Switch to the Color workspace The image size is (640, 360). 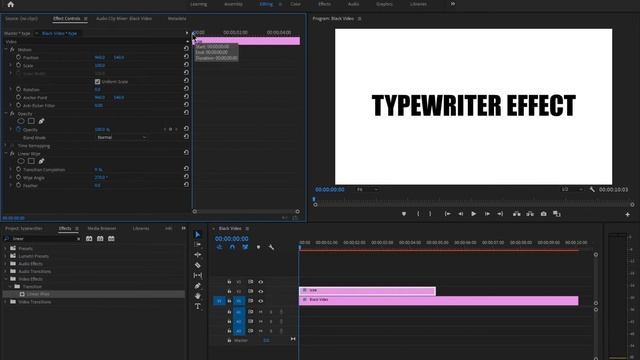click(296, 4)
